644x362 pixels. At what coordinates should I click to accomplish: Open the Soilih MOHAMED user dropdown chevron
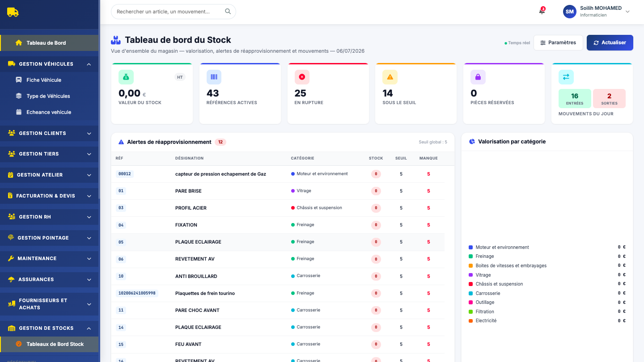point(627,12)
